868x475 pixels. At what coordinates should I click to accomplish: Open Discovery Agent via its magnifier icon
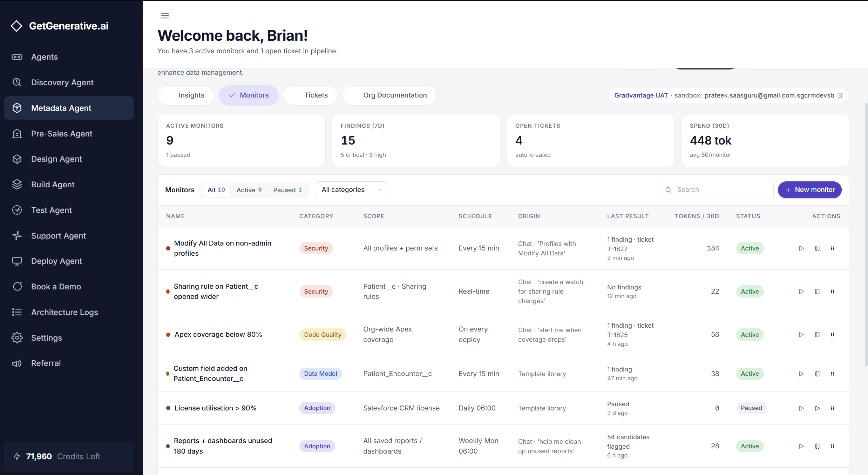click(x=17, y=82)
